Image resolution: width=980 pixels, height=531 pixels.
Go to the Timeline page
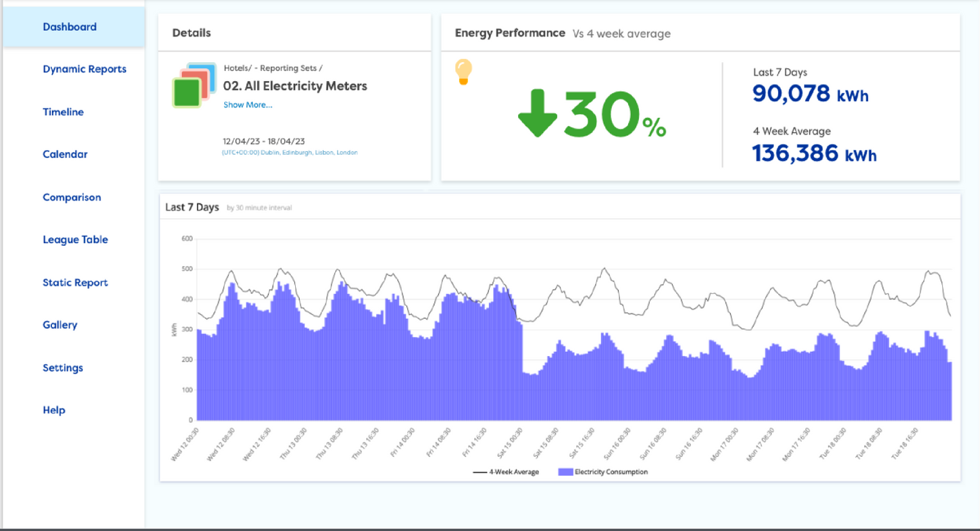pyautogui.click(x=63, y=112)
